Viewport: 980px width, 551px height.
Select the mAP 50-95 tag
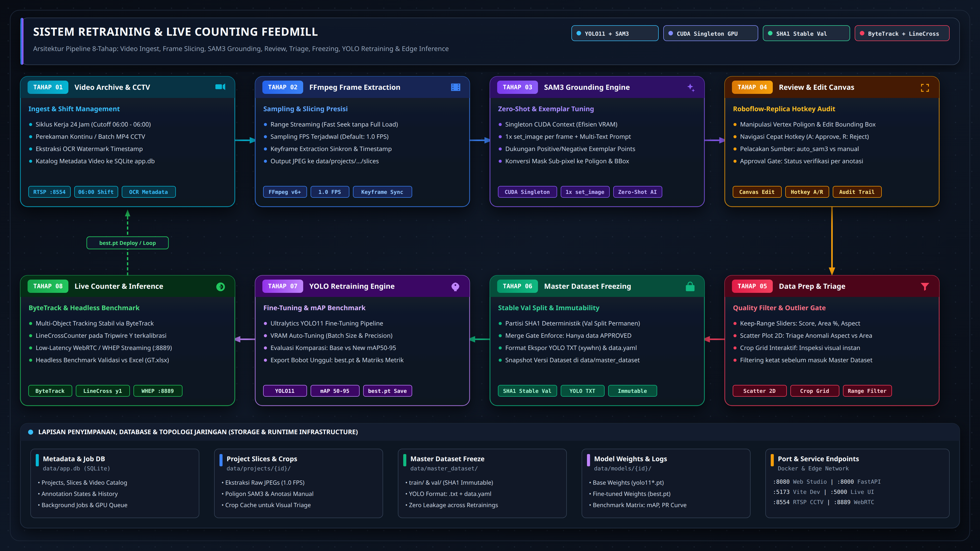335,391
